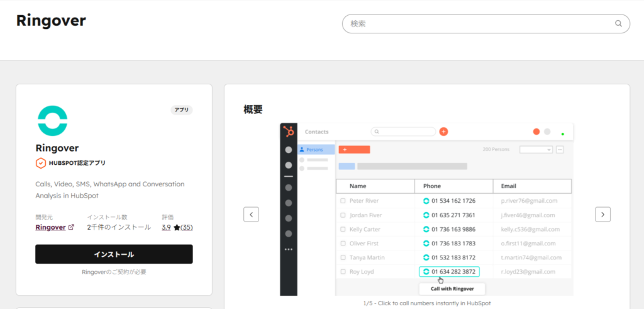Viewport: 644px width, 309px height.
Task: Click the 概要 heading
Action: [x=253, y=110]
